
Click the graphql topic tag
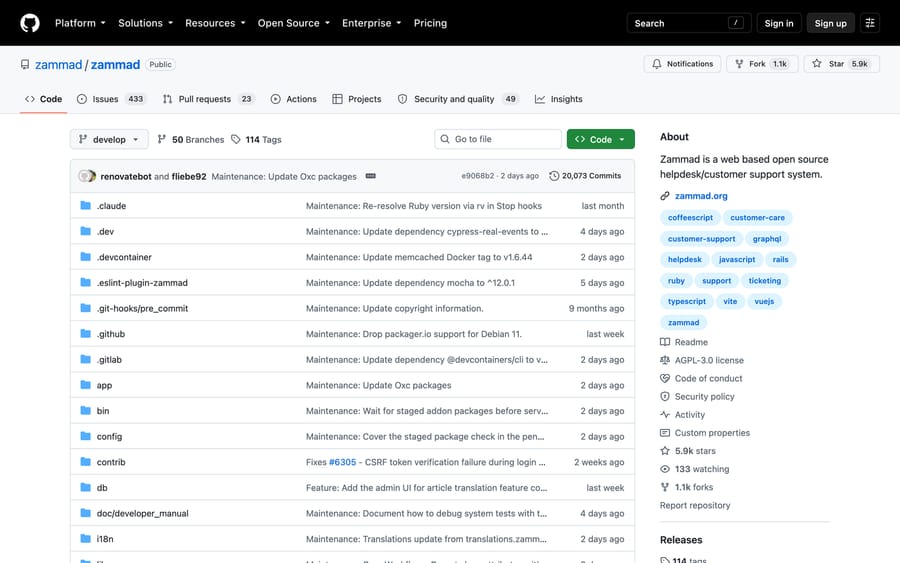pos(766,239)
